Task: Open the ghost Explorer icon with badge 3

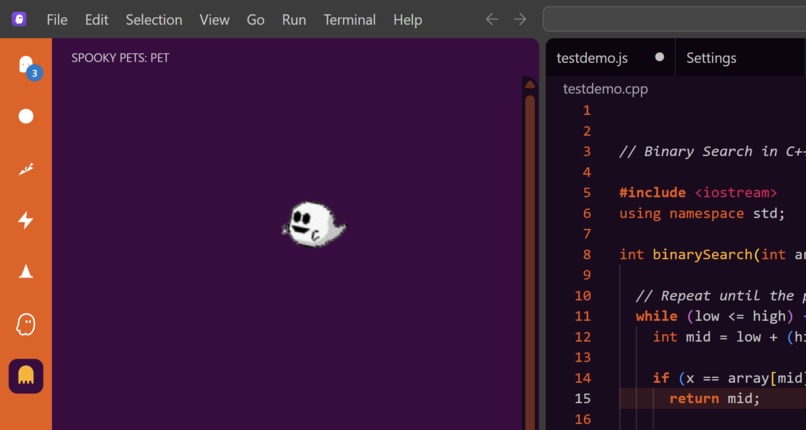Action: (26, 66)
